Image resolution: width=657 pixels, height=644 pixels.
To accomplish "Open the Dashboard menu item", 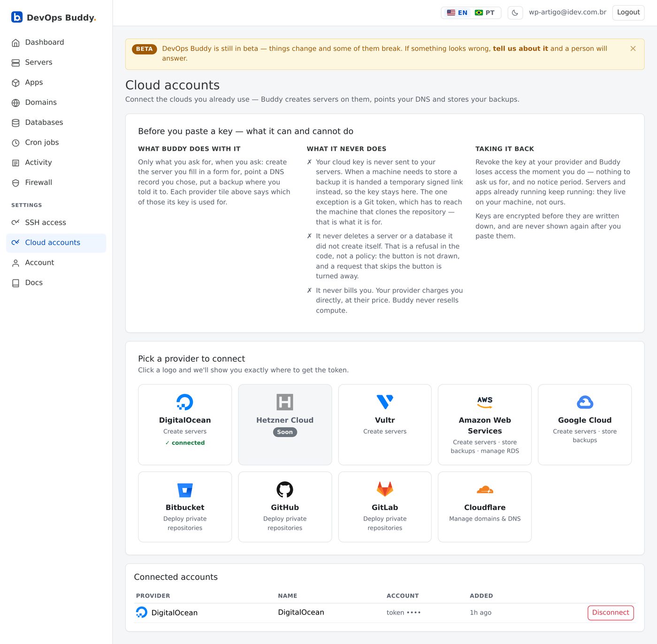I will pyautogui.click(x=56, y=42).
